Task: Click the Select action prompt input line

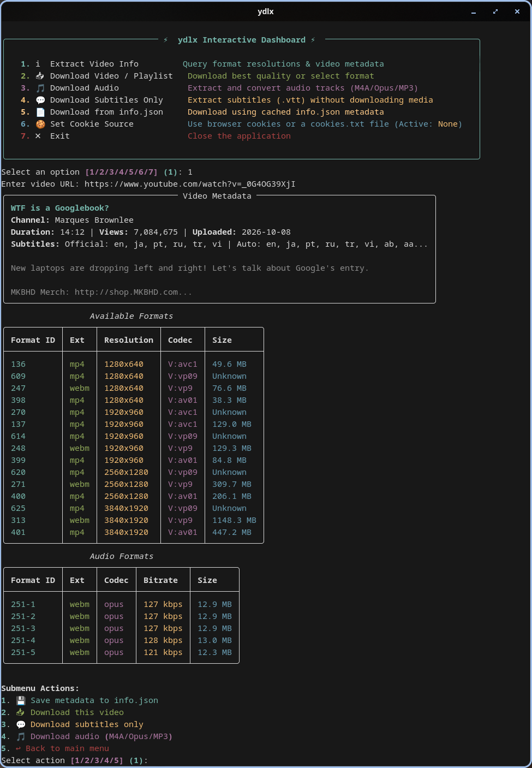Action: click(75, 760)
